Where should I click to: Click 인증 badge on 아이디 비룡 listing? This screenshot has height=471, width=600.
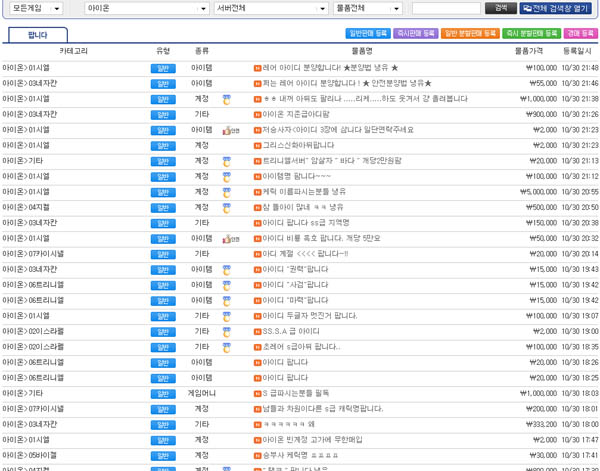230,239
